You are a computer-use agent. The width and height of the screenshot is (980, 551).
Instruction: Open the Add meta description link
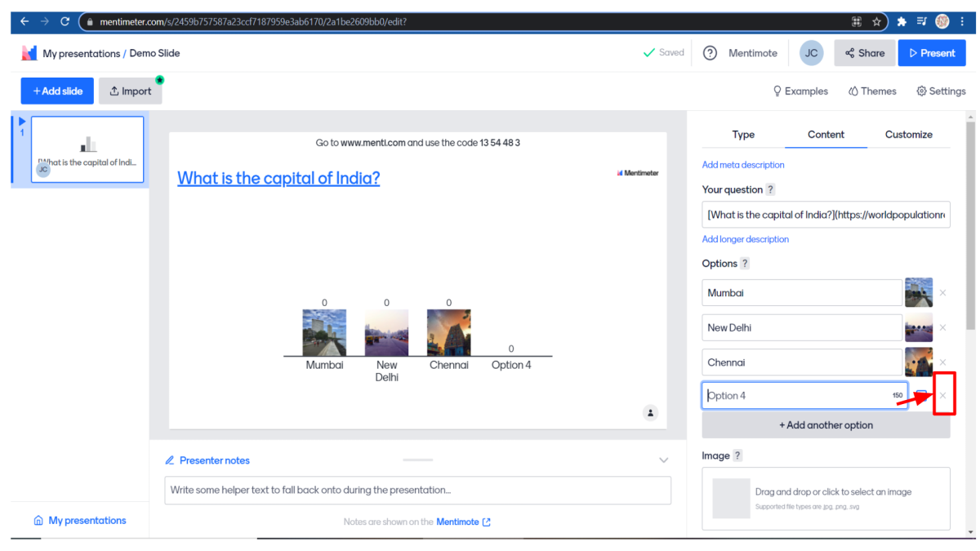click(743, 165)
